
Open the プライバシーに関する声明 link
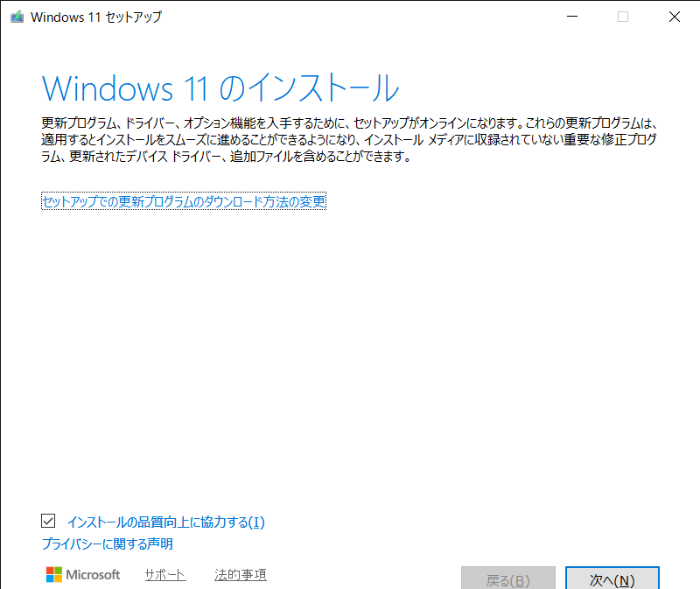(107, 543)
